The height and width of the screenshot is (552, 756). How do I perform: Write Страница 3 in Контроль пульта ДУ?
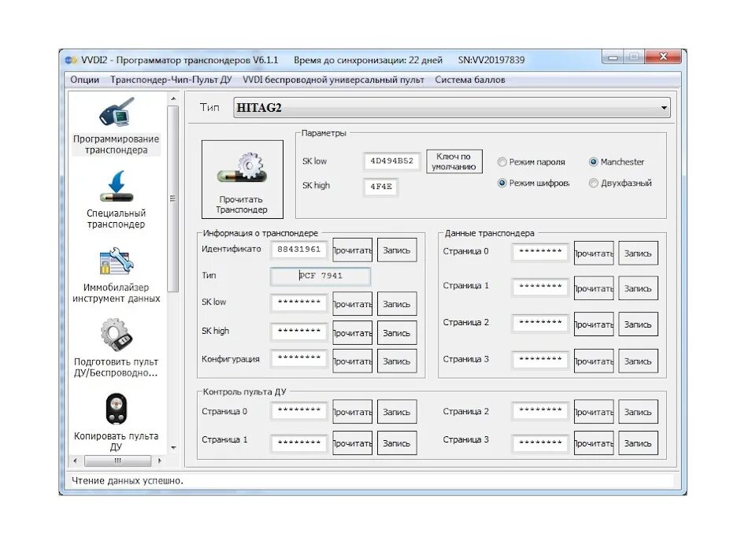638,443
